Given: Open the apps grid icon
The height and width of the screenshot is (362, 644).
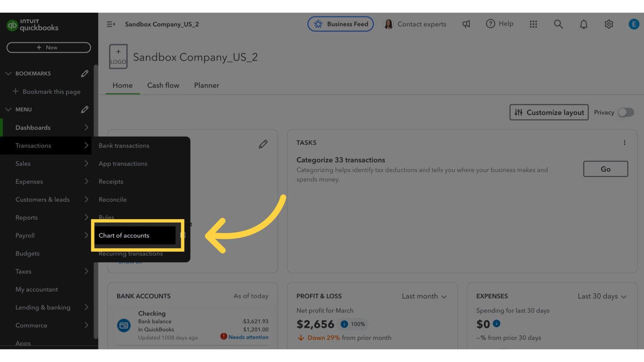Looking at the screenshot, I should pos(533,24).
